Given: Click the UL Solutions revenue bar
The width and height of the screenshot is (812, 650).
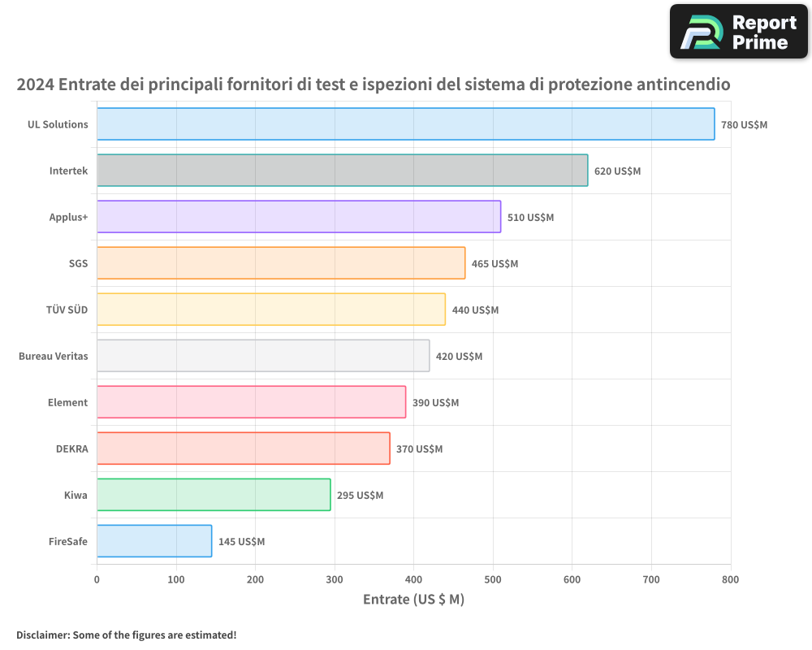Looking at the screenshot, I should click(x=405, y=124).
